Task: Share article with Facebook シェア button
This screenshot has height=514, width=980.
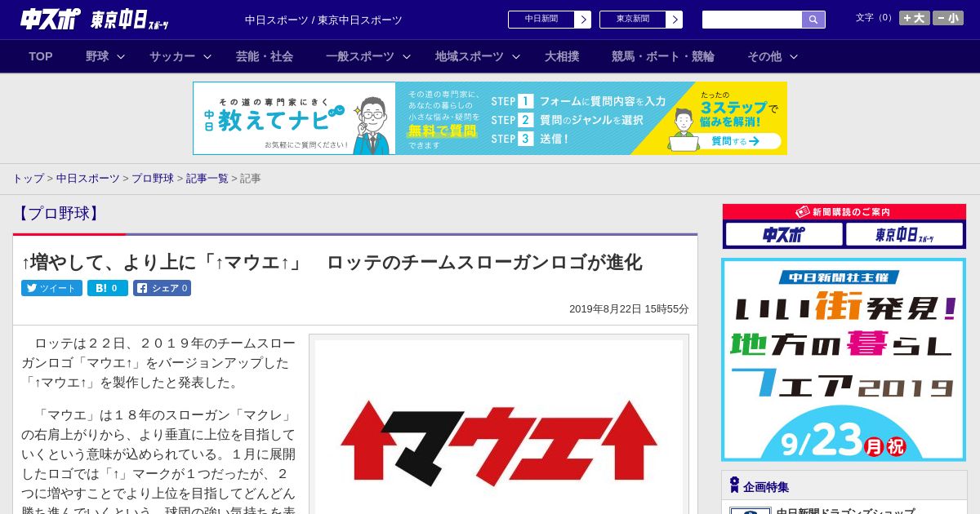Action: point(162,288)
